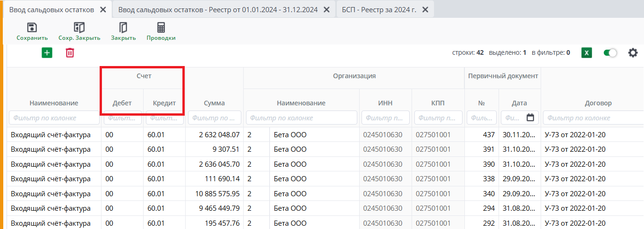This screenshot has width=644, height=229.
Task: Click the Договор column filter field
Action: pos(592,118)
